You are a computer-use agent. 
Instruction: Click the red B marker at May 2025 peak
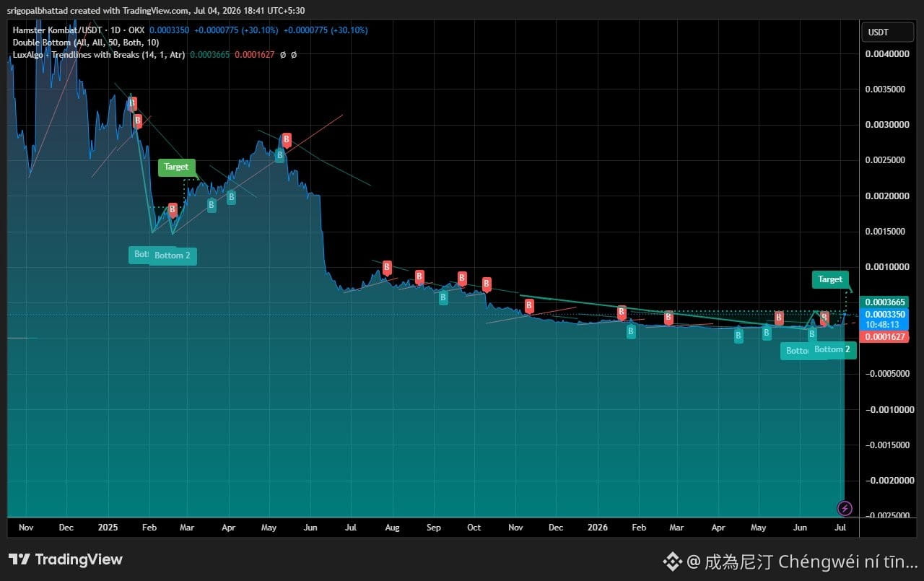tap(287, 139)
